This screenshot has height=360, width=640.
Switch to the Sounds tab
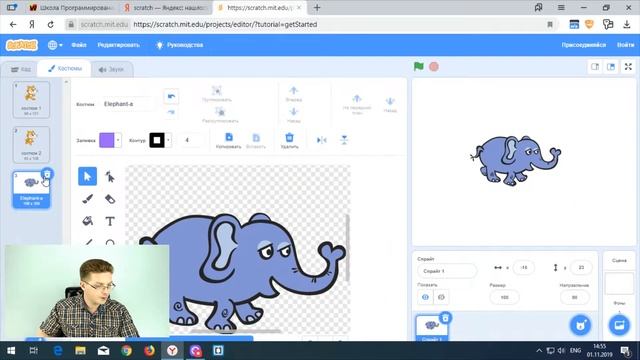pos(111,69)
